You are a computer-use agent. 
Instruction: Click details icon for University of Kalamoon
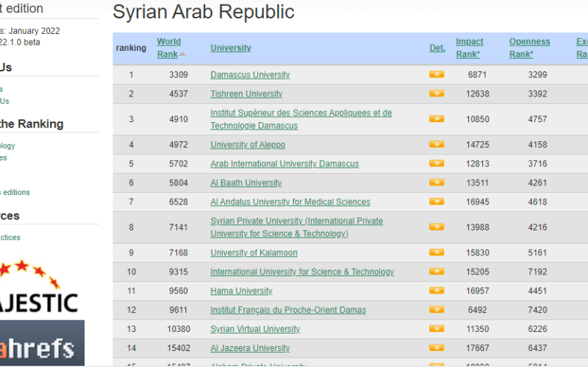437,252
